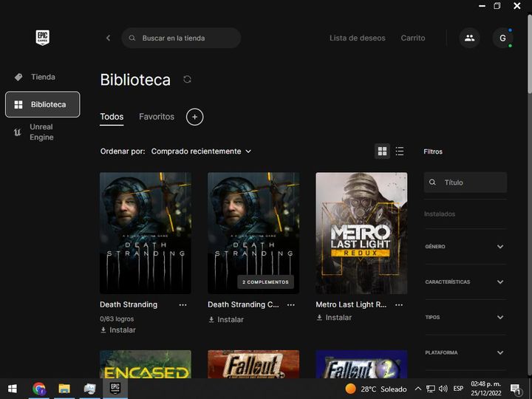Expand the GÉNERO filter
Image resolution: width=532 pixels, height=399 pixels.
[x=465, y=247]
